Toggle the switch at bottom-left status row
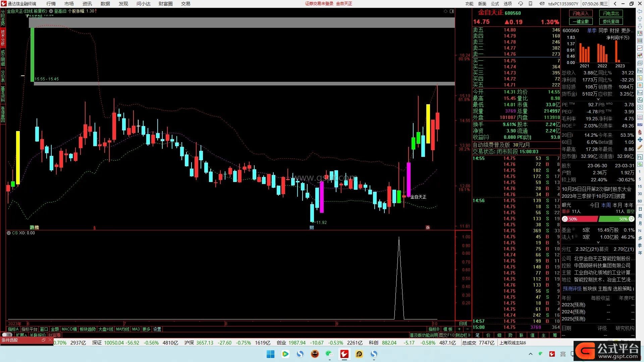The width and height of the screenshot is (644, 362). pos(7,335)
